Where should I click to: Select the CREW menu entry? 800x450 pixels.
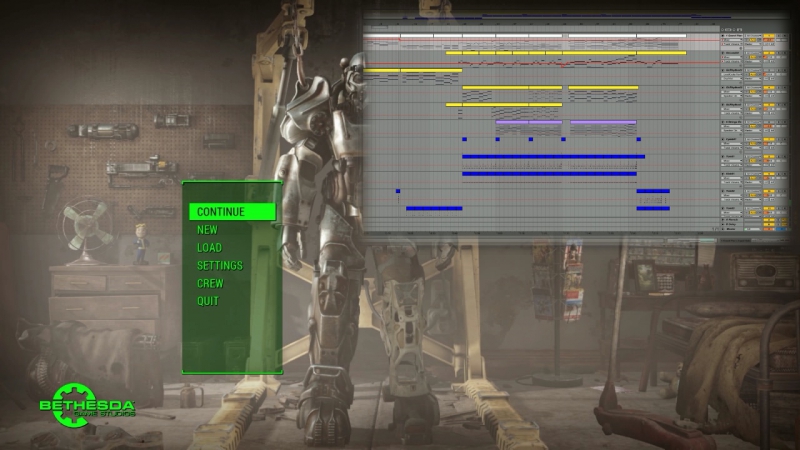click(210, 284)
